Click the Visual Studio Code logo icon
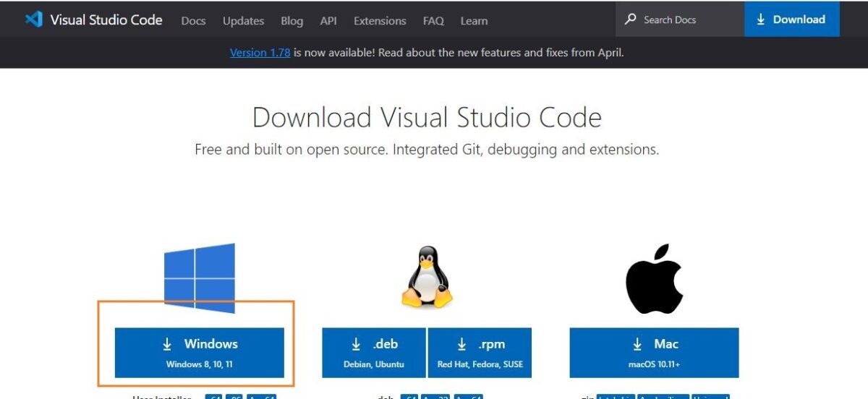The image size is (868, 399). click(x=33, y=20)
